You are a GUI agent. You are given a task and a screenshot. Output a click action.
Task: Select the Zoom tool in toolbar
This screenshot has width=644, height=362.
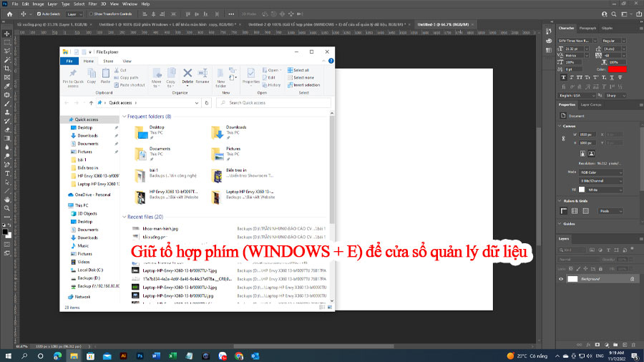click(7, 208)
